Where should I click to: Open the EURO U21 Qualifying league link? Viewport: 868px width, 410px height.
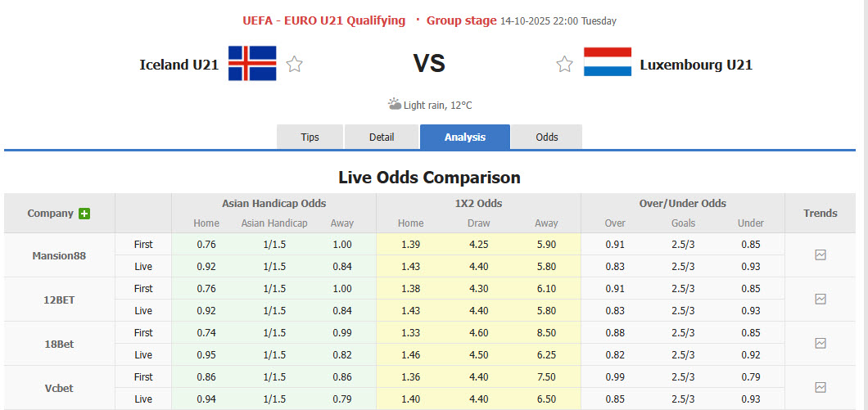(x=323, y=20)
